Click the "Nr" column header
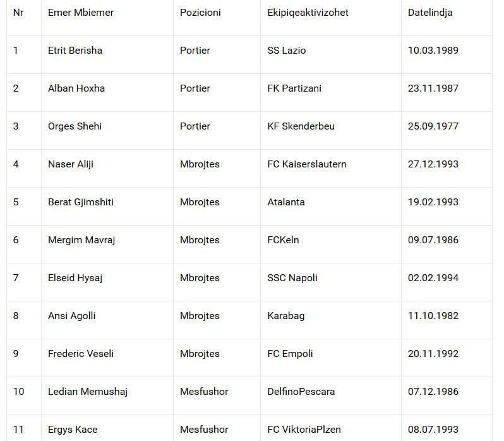Image resolution: width=504 pixels, height=441 pixels. (x=18, y=13)
